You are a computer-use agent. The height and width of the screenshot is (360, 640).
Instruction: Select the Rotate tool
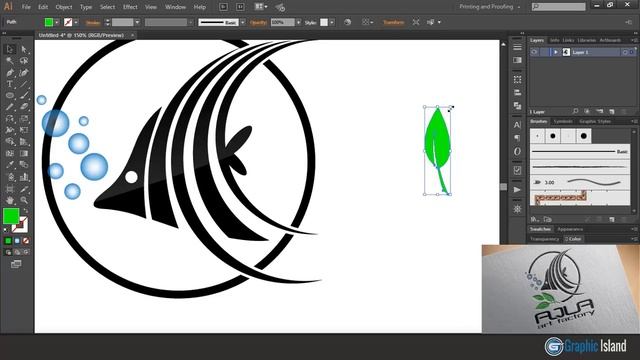point(10,119)
